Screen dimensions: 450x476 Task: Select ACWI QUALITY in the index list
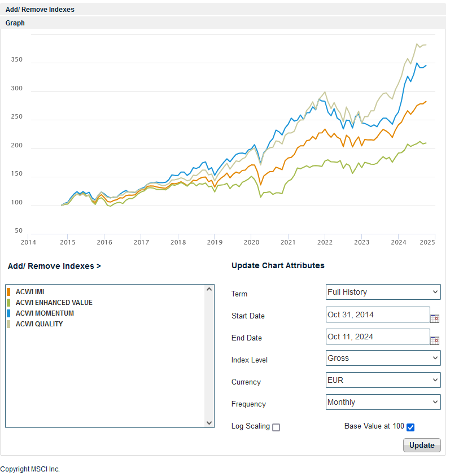click(40, 324)
